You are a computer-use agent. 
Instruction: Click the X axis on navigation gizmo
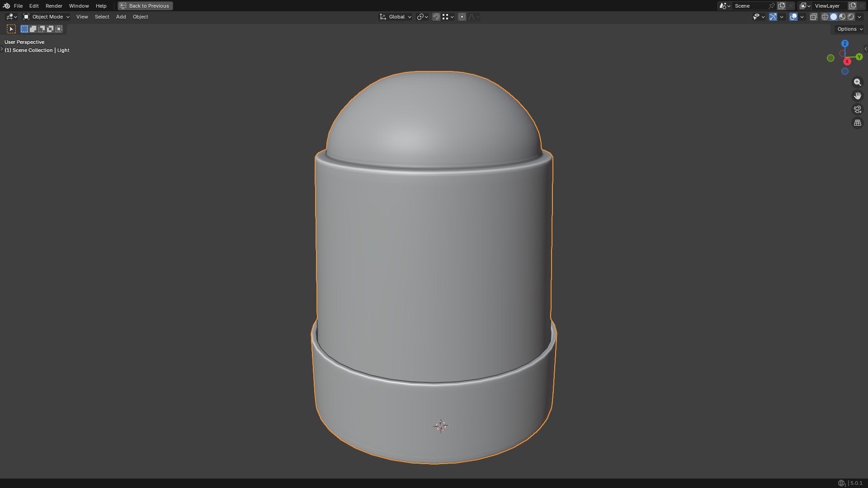pyautogui.click(x=847, y=61)
